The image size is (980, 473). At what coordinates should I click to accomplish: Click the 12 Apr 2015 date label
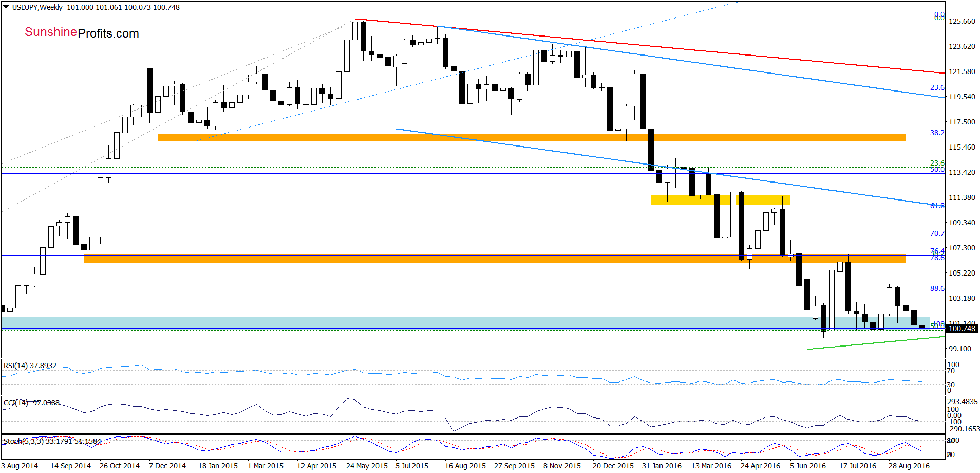tap(316, 466)
